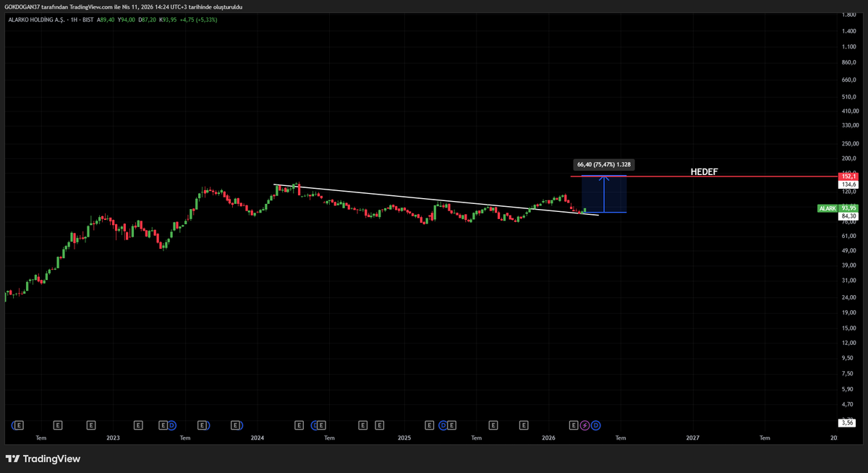Click the Y94,00 high value
868x473 pixels.
[127, 20]
